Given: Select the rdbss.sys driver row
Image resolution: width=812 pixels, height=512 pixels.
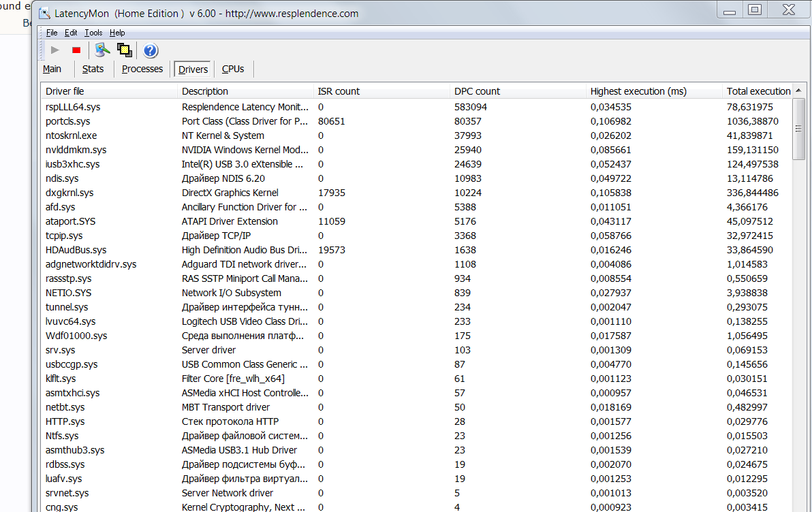Looking at the screenshot, I should click(417, 464).
